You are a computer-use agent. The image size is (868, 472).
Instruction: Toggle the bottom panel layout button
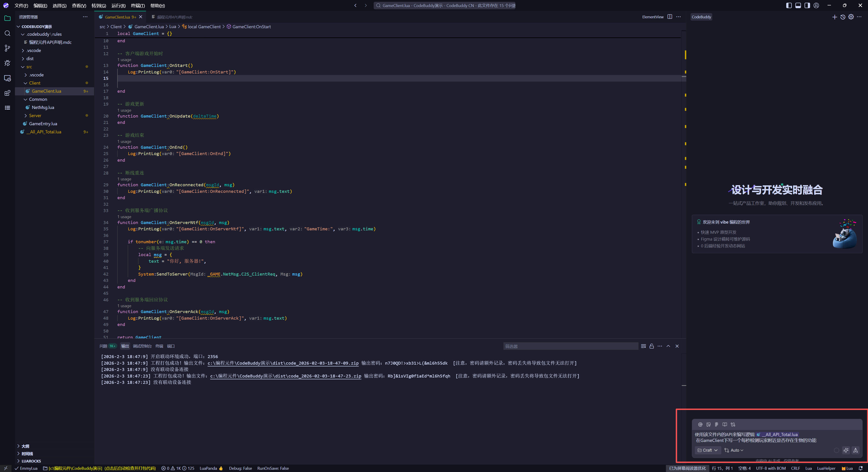click(798, 5)
